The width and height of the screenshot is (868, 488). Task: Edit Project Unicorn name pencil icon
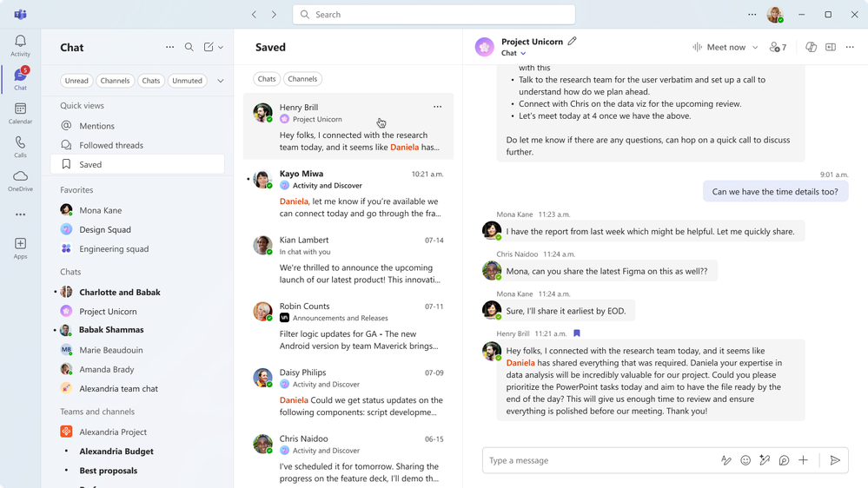click(x=573, y=41)
